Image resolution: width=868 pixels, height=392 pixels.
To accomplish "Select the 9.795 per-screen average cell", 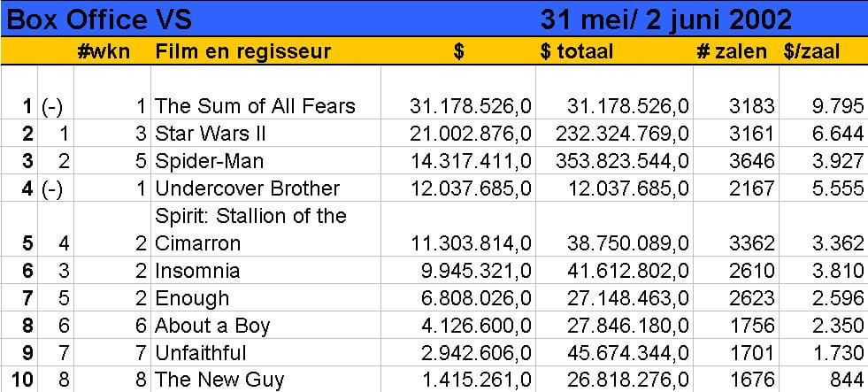I will [x=836, y=106].
